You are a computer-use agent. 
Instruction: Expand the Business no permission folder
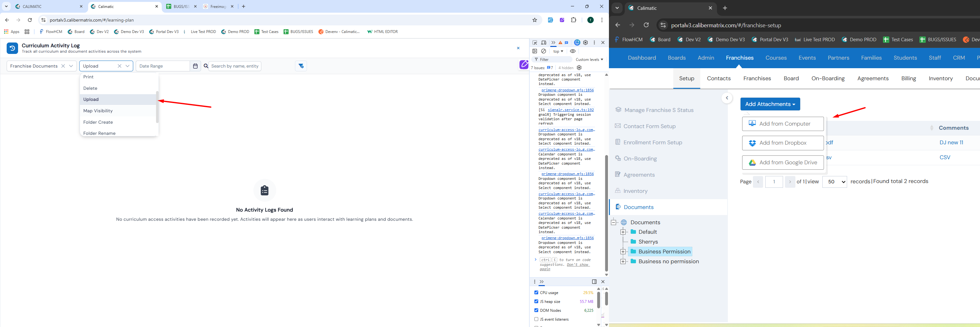click(623, 262)
